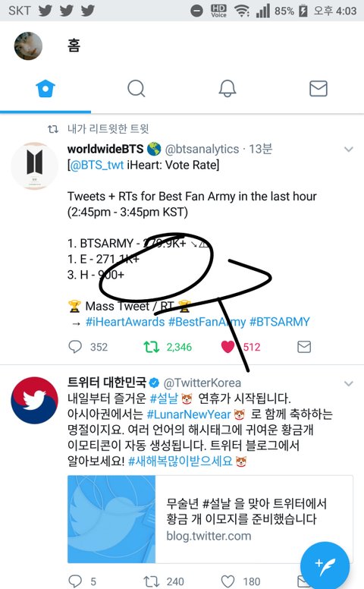
Task: Open the #LunarNewYear hashtag
Action: (189, 414)
